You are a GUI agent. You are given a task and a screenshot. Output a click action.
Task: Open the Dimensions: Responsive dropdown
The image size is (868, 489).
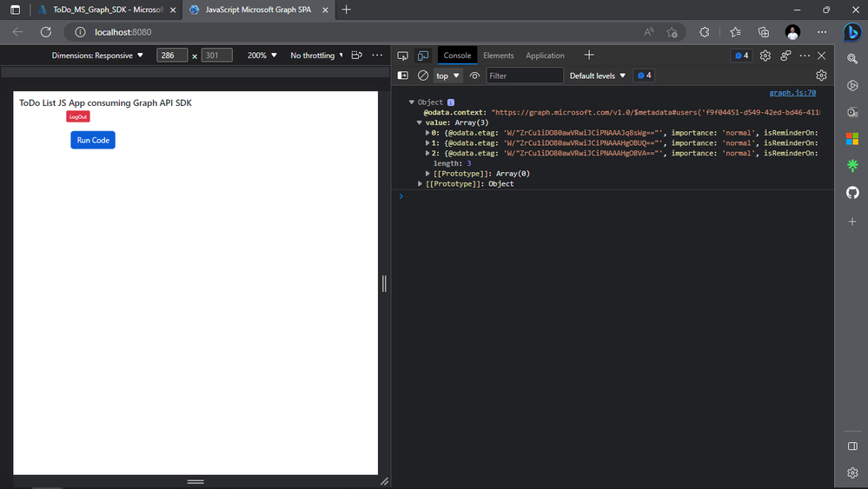coord(97,56)
